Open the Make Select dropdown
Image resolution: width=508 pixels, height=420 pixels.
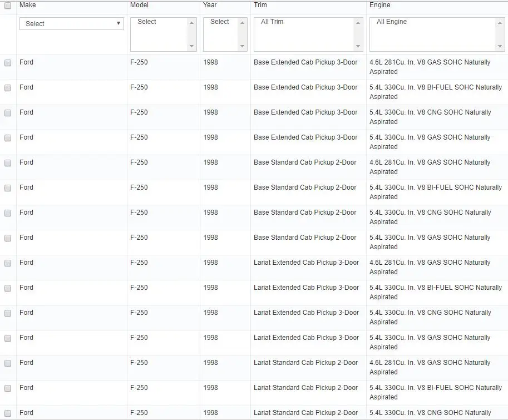pyautogui.click(x=72, y=23)
